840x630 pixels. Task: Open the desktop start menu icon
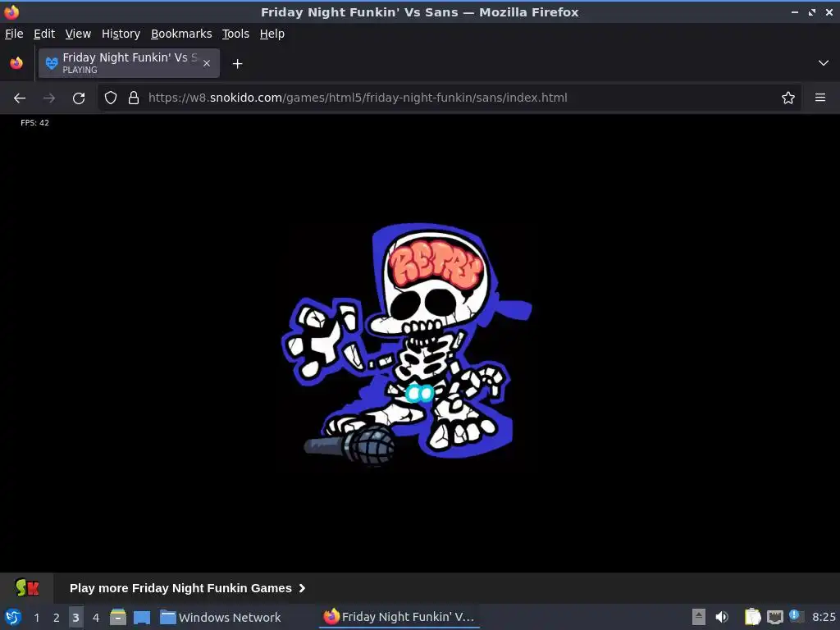pos(13,617)
